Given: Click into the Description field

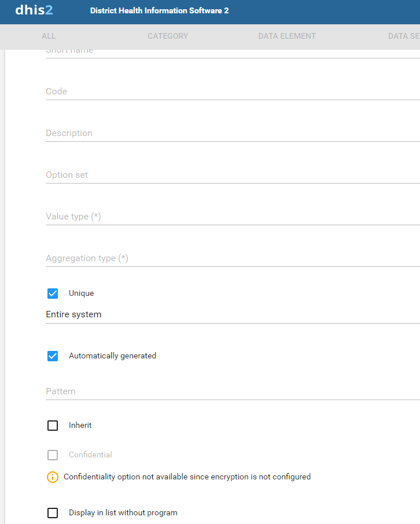Looking at the screenshot, I should 231,133.
